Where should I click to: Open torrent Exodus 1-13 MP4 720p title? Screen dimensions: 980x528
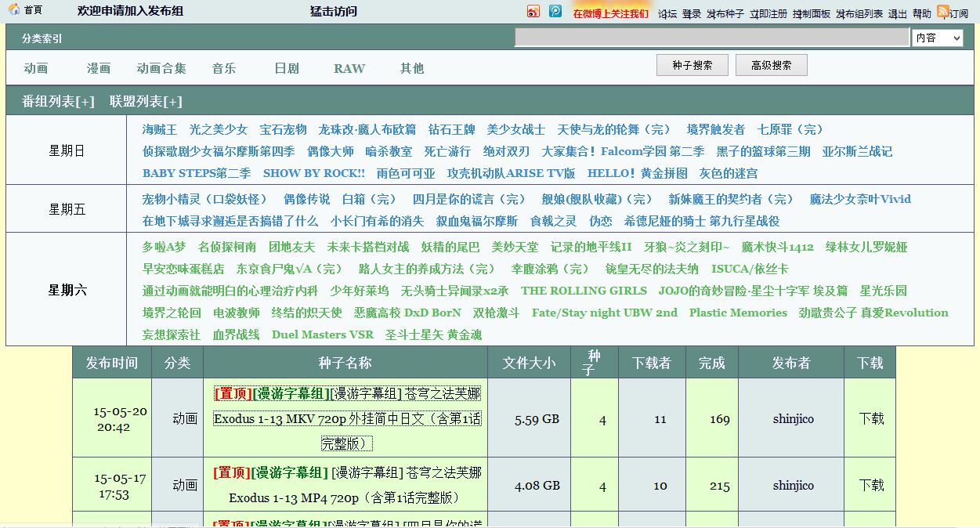(x=347, y=485)
